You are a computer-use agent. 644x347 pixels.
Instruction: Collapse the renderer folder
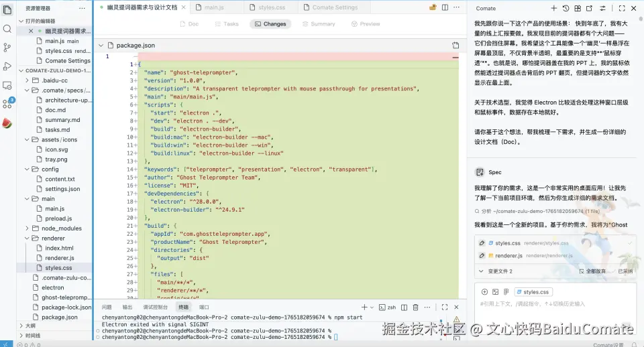(x=27, y=238)
